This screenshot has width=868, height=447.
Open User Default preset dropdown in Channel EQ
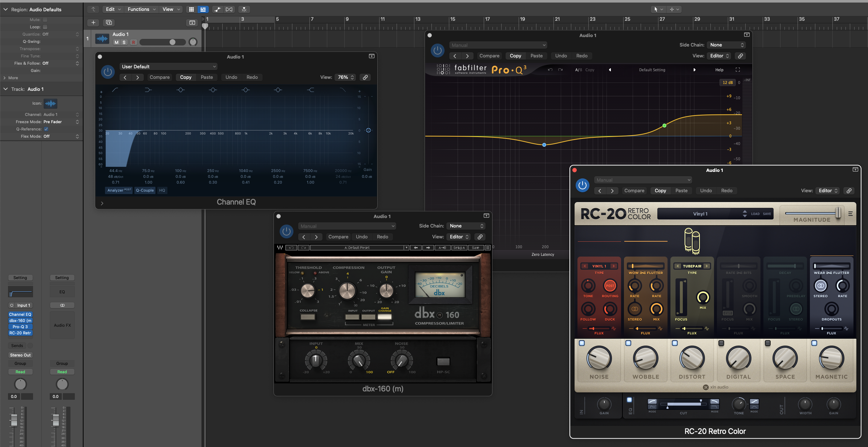169,67
